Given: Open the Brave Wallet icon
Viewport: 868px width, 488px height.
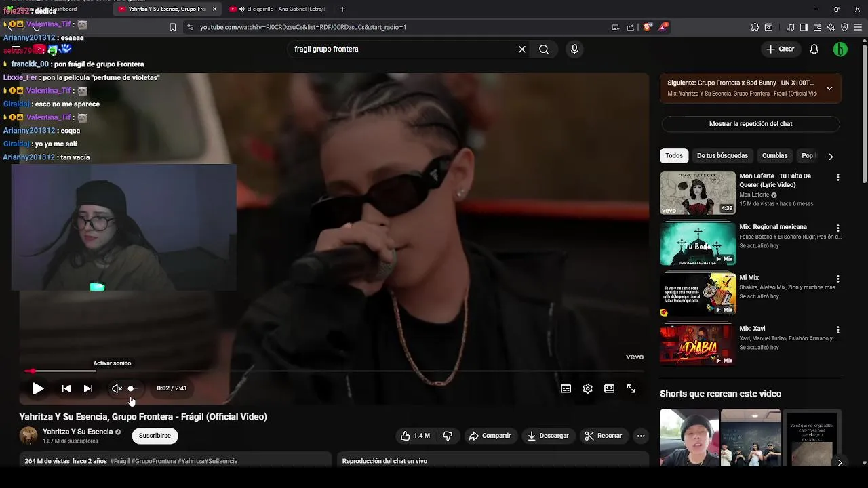Looking at the screenshot, I should pos(817,27).
